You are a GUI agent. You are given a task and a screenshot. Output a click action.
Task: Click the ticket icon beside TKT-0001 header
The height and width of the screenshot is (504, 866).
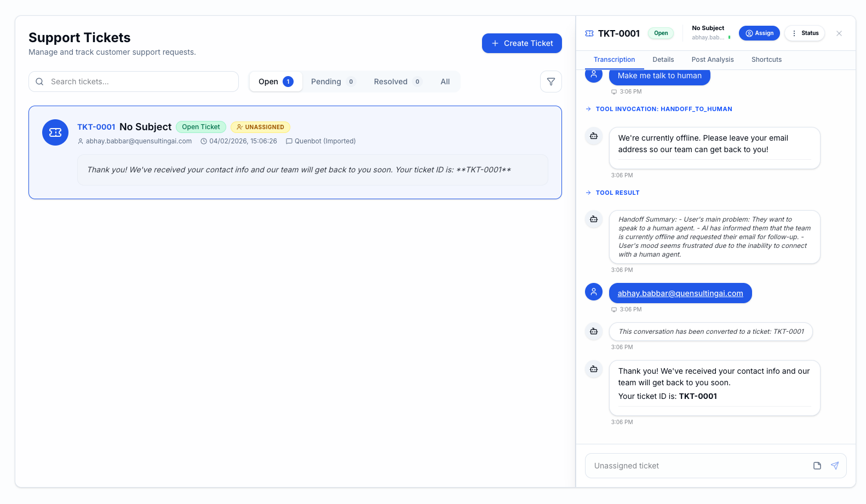(x=589, y=33)
